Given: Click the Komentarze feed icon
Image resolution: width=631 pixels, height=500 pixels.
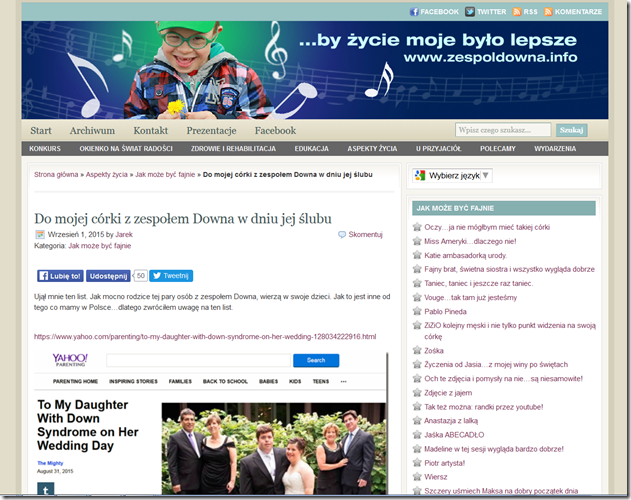Looking at the screenshot, I should point(548,12).
